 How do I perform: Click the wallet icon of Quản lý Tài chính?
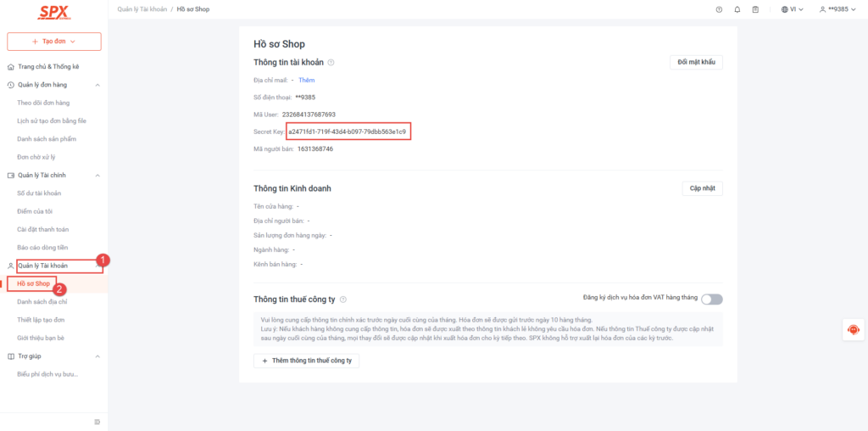[10, 175]
